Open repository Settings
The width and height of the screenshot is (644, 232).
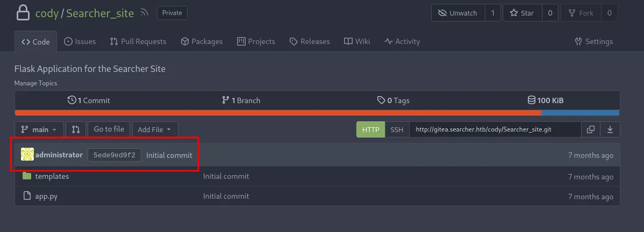click(593, 41)
